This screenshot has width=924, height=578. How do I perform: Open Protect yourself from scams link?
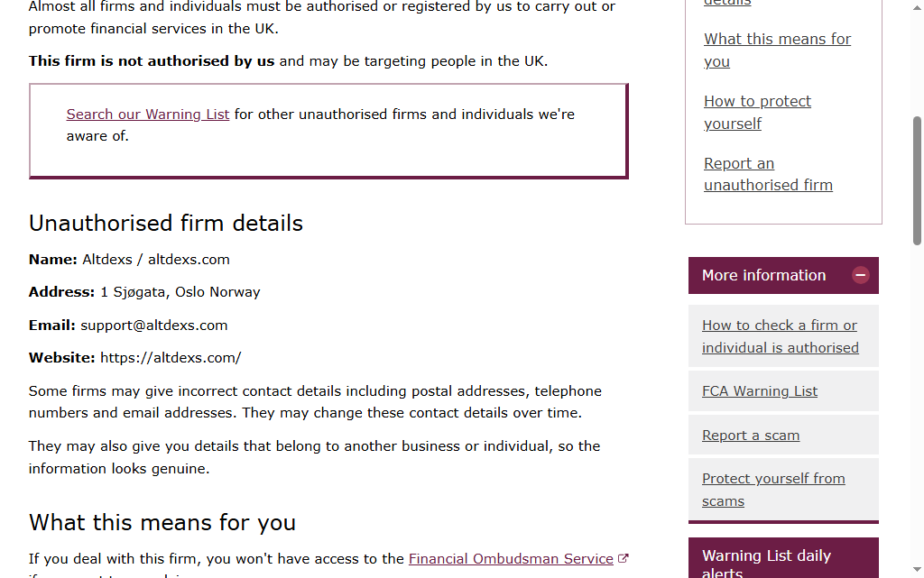click(x=773, y=490)
